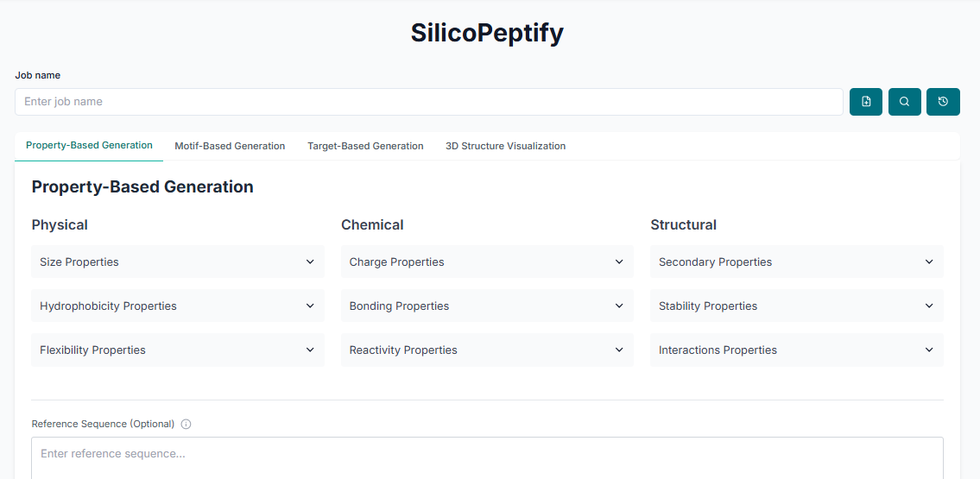
Task: Switch to the Motif-Based Generation tab
Action: tap(230, 146)
